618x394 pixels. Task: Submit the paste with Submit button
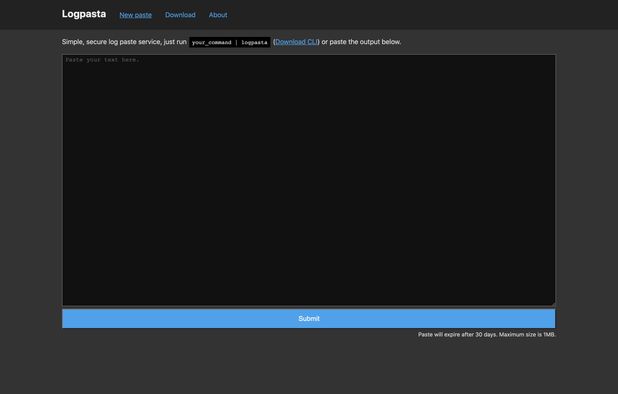point(309,318)
